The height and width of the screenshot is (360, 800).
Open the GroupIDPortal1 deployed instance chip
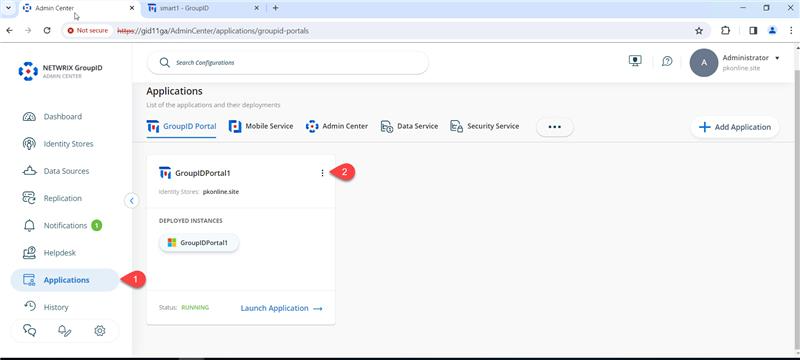tap(198, 243)
